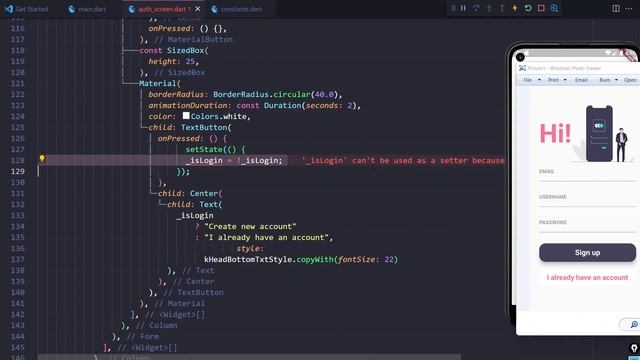
Task: Tap the Sign up button in the emulator
Action: coord(587,253)
